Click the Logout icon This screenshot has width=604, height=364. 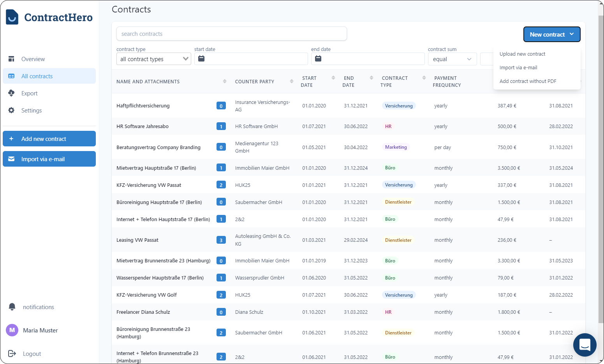pos(12,353)
